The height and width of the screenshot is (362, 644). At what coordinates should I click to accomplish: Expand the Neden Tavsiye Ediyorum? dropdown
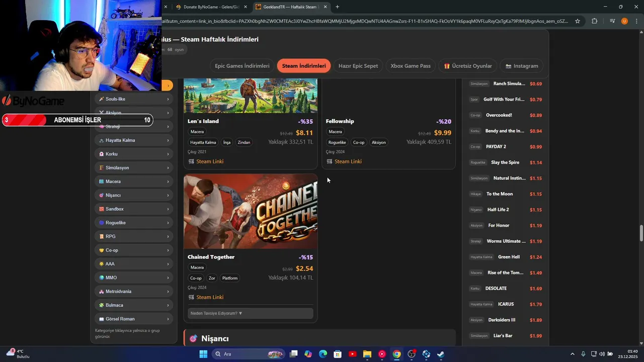pyautogui.click(x=251, y=313)
